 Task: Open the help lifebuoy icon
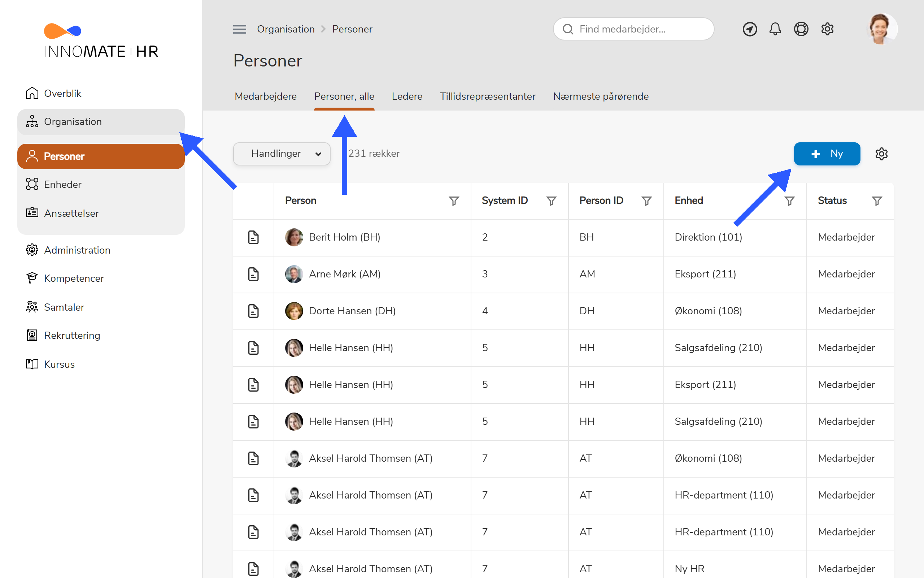(x=801, y=29)
